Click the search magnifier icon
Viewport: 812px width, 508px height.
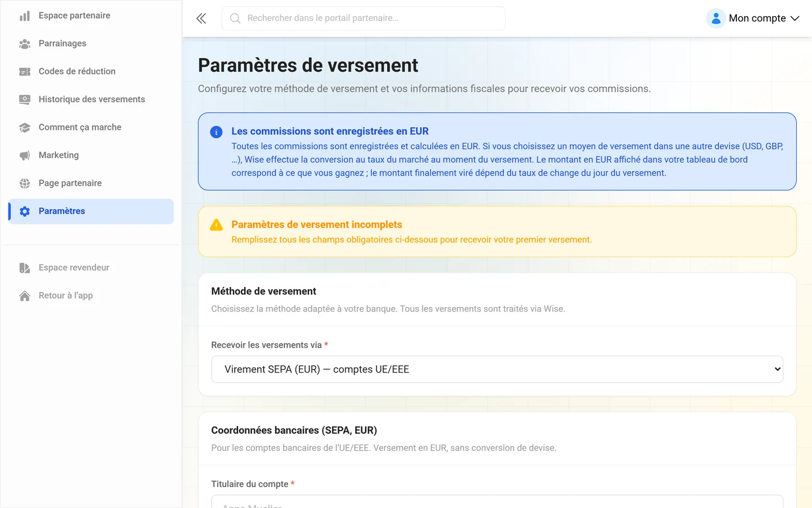(x=235, y=19)
